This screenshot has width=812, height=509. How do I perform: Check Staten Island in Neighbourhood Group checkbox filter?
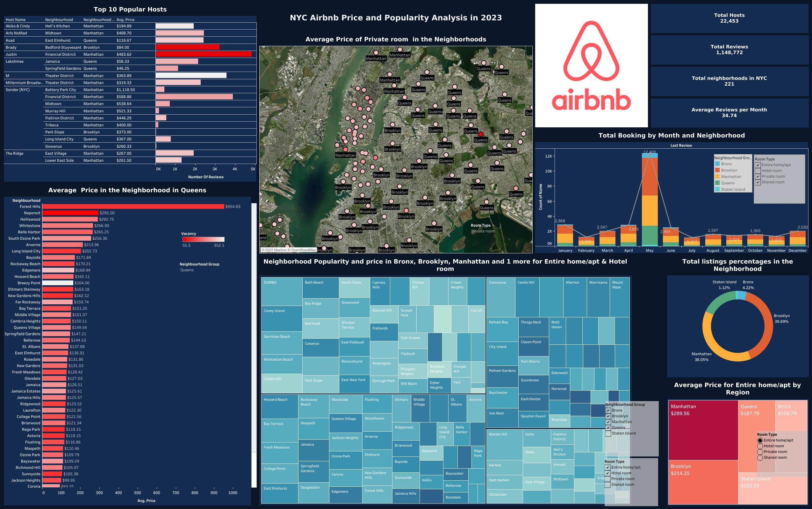[608, 433]
